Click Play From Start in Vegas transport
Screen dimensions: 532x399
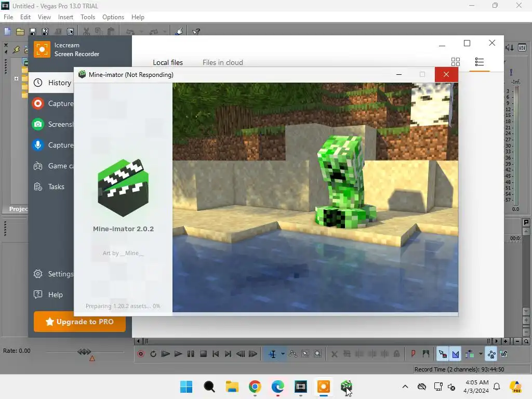pos(166,354)
